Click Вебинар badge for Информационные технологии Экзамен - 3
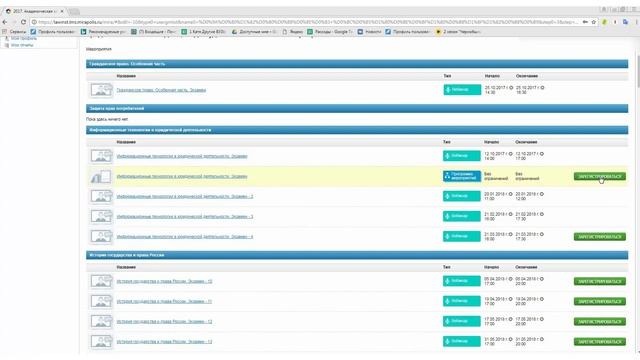 tap(462, 216)
